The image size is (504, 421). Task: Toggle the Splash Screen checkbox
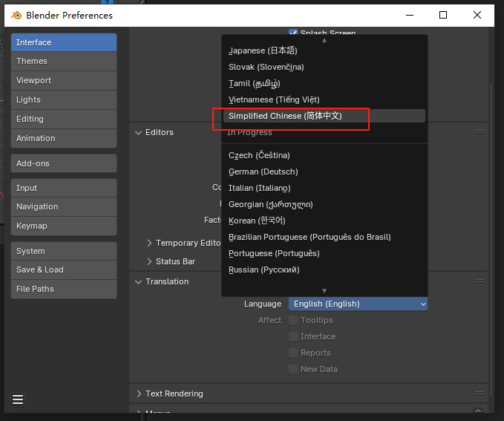(292, 31)
